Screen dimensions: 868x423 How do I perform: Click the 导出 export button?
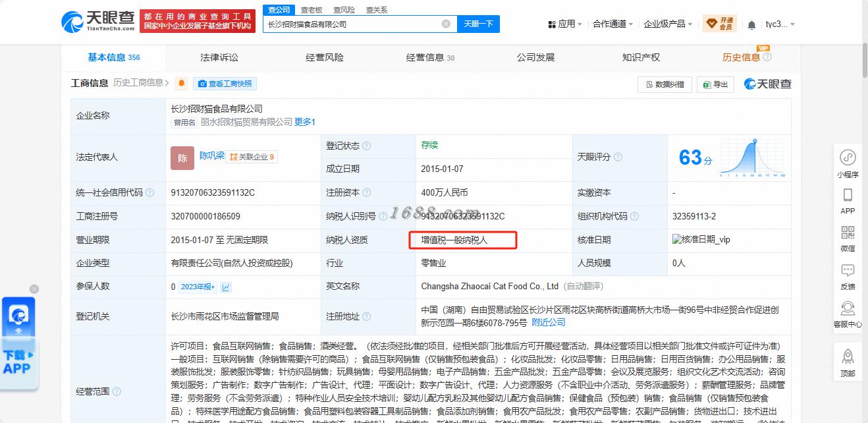(716, 84)
